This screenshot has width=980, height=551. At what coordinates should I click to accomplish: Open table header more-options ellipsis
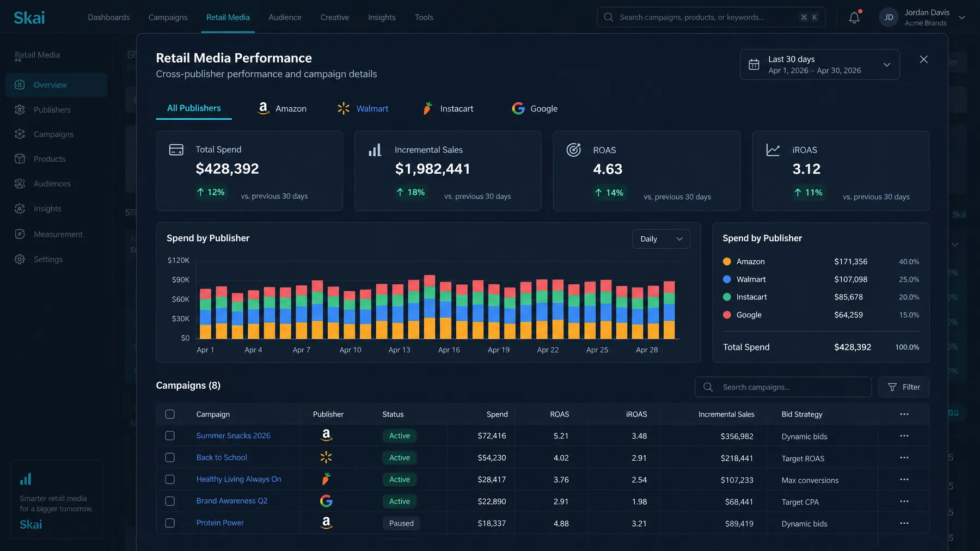tap(904, 414)
